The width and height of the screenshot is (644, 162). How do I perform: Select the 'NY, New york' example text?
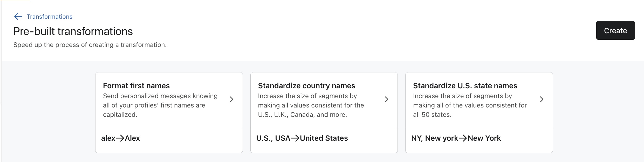(x=434, y=138)
